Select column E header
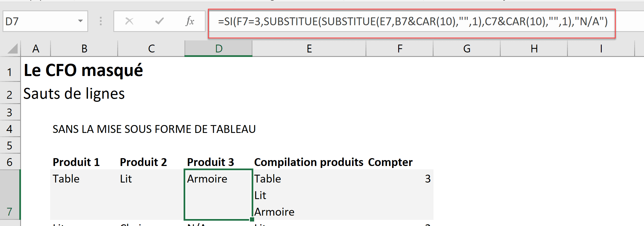The image size is (644, 226). (309, 49)
